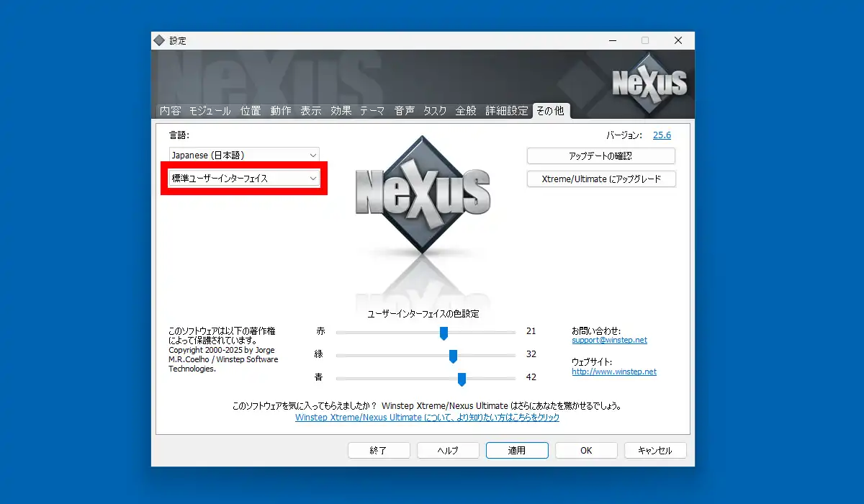Click the red value 21
This screenshot has height=504, width=864.
531,331
